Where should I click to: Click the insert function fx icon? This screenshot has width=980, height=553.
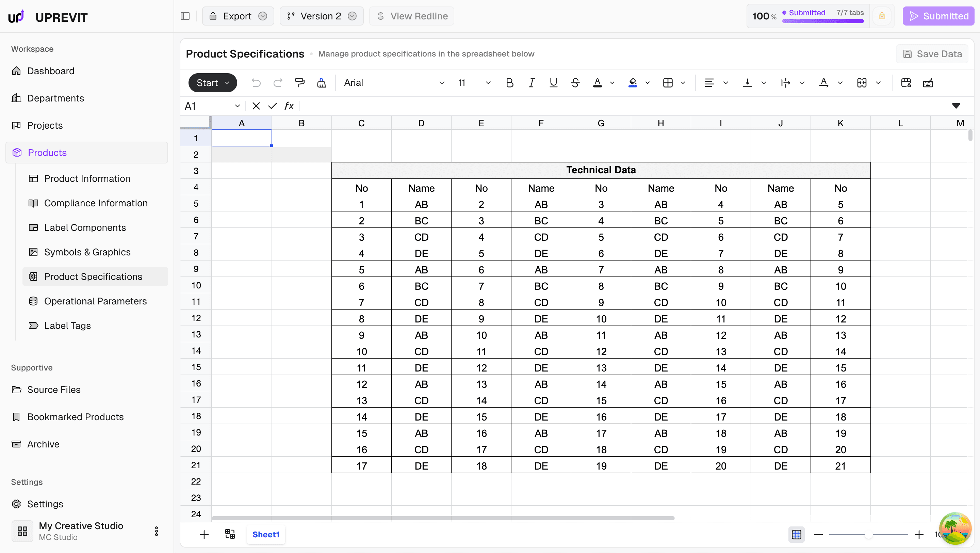[x=289, y=106]
